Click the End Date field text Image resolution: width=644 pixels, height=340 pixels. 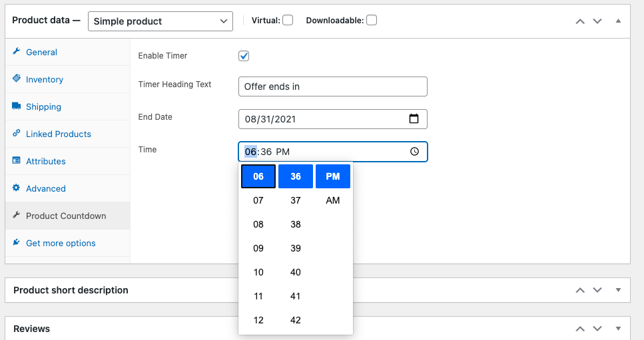(270, 119)
